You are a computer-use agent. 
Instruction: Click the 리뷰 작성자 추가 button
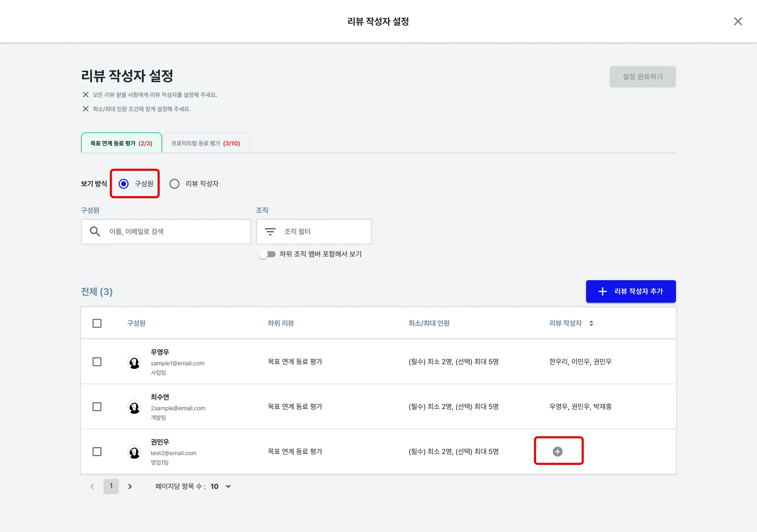coord(631,291)
